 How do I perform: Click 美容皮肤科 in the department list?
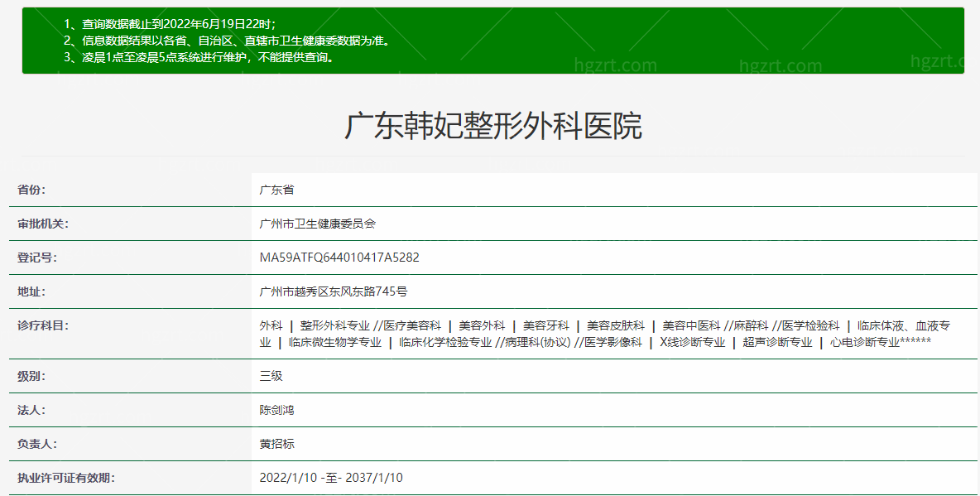pos(616,326)
